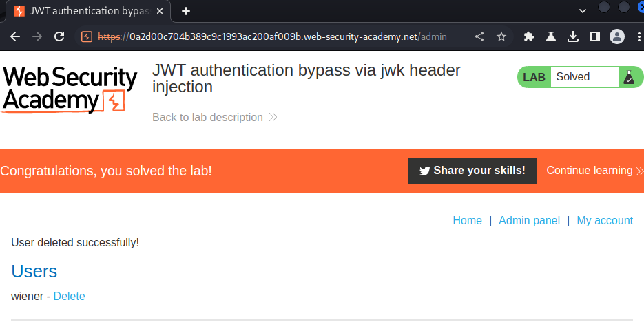Bookmark this page with the star icon
The width and height of the screenshot is (644, 333).
[501, 36]
